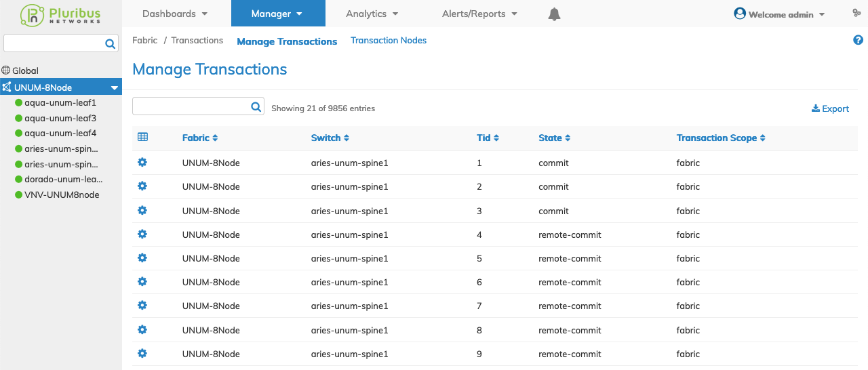Select the Global tree item
Screen dimensions: 868x370
(x=25, y=70)
